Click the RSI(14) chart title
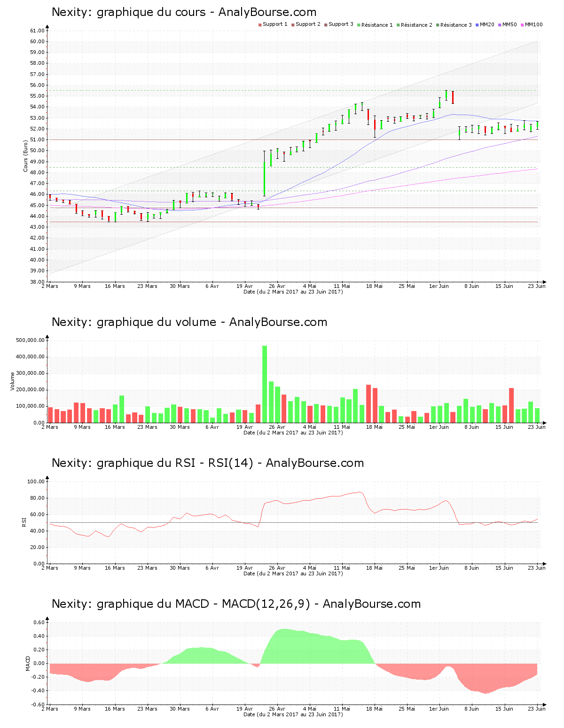The image size is (564, 728). pyautogui.click(x=208, y=463)
